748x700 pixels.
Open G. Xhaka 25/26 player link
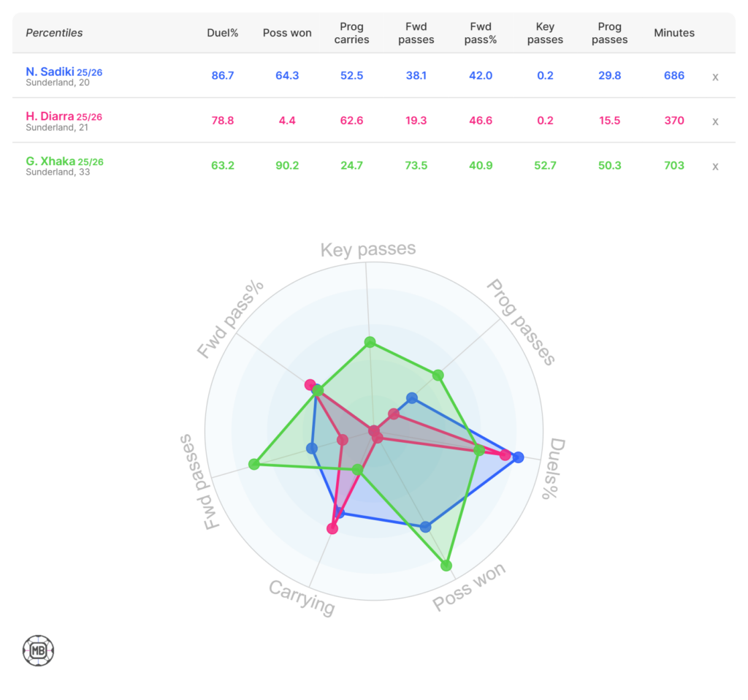pos(64,161)
